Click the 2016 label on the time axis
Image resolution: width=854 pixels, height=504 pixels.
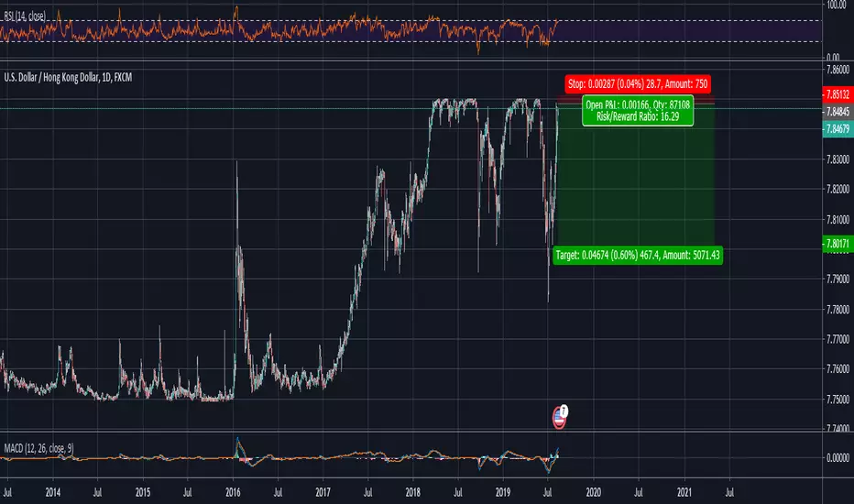[233, 493]
